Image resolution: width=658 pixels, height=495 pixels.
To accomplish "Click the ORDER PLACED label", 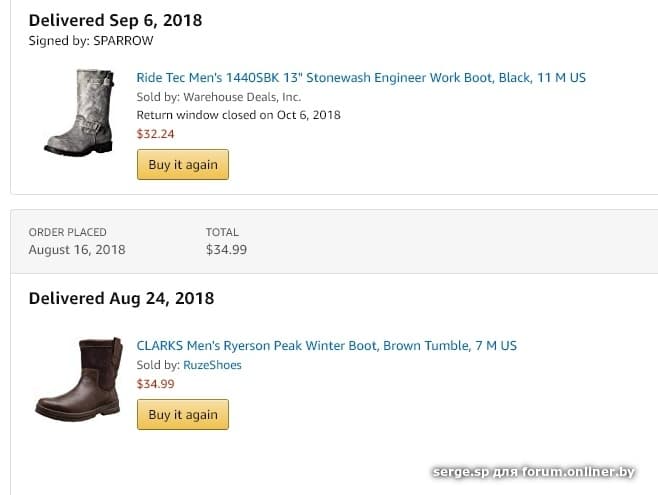I will click(x=67, y=232).
